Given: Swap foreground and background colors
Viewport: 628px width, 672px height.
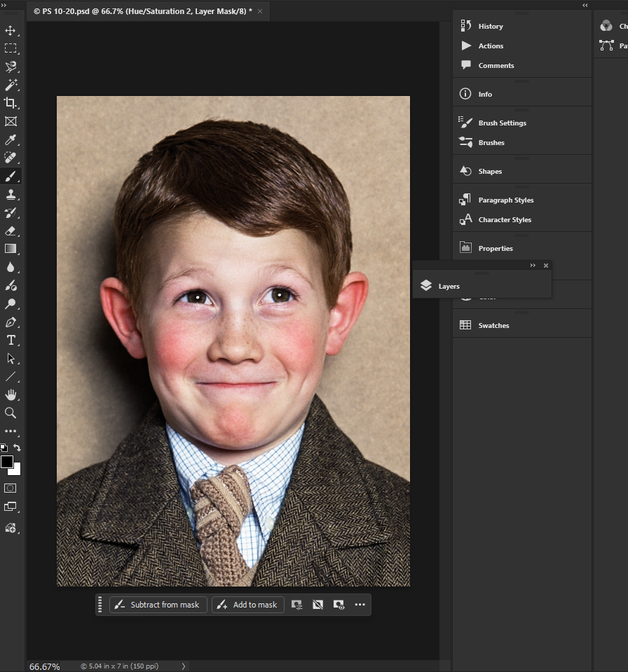Looking at the screenshot, I should (18, 447).
